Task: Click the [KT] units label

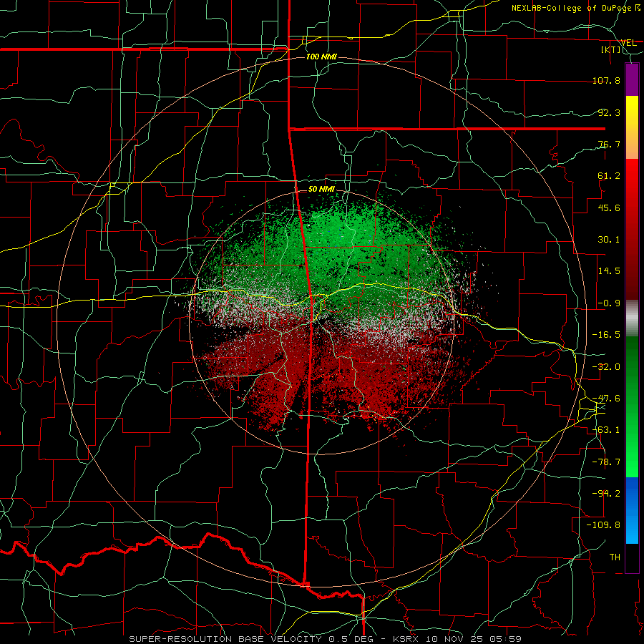Action: pyautogui.click(x=611, y=49)
